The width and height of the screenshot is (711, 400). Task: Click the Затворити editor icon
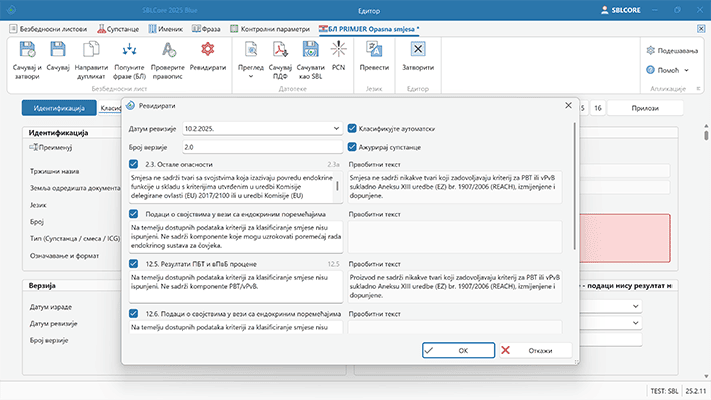click(418, 49)
